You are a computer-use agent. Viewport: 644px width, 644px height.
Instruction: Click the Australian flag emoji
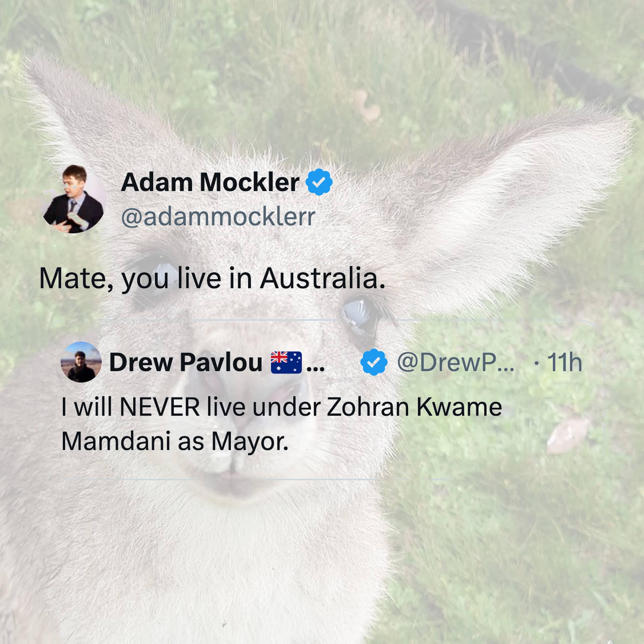[286, 362]
